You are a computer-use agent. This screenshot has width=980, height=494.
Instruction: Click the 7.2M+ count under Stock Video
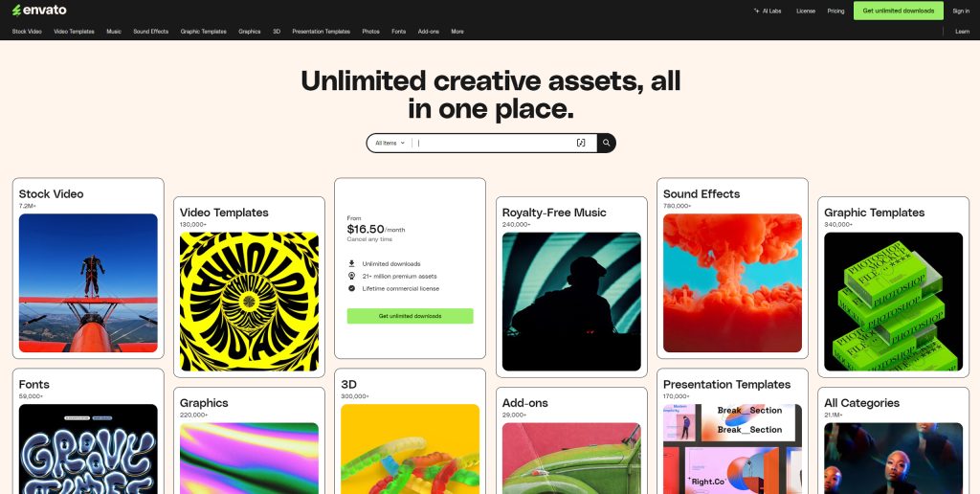click(28, 206)
